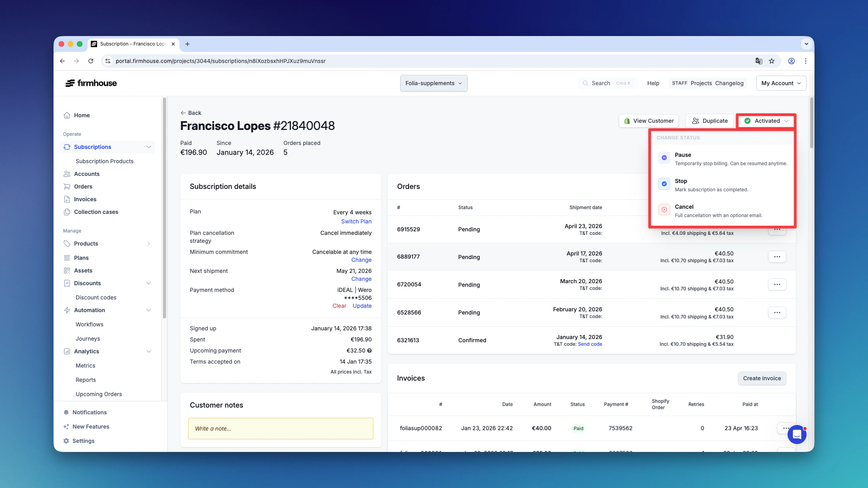Click the Duplicate button

709,121
